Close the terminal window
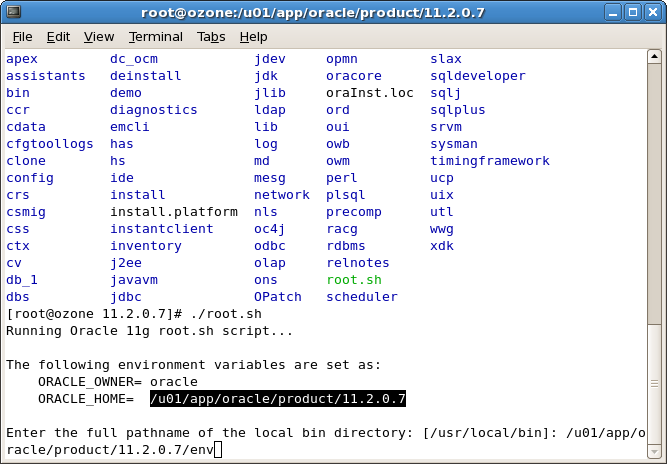The height and width of the screenshot is (464, 667). click(653, 12)
